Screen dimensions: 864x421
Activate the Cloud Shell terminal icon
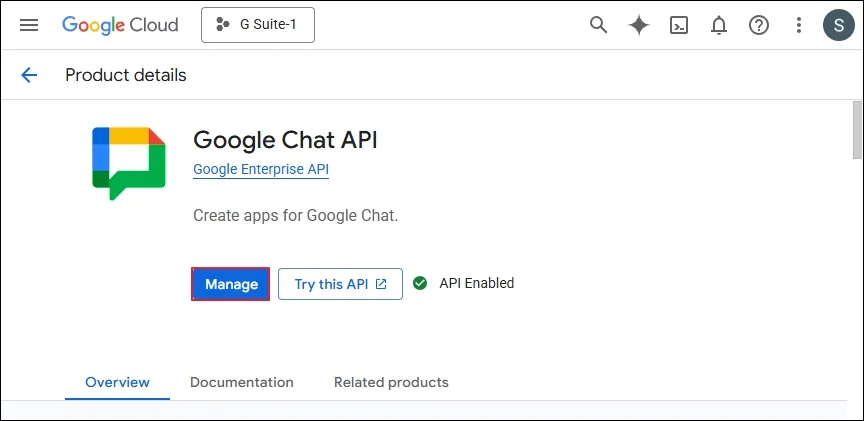(679, 25)
